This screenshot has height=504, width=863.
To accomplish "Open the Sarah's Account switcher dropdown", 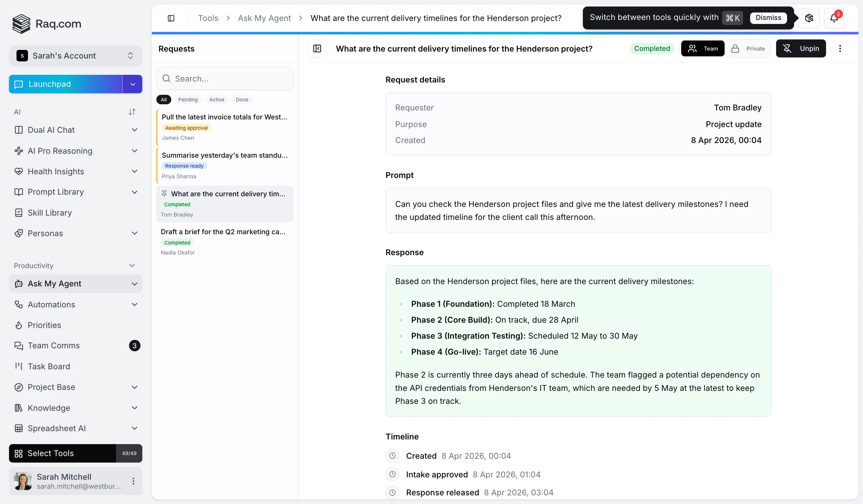I will tap(75, 56).
